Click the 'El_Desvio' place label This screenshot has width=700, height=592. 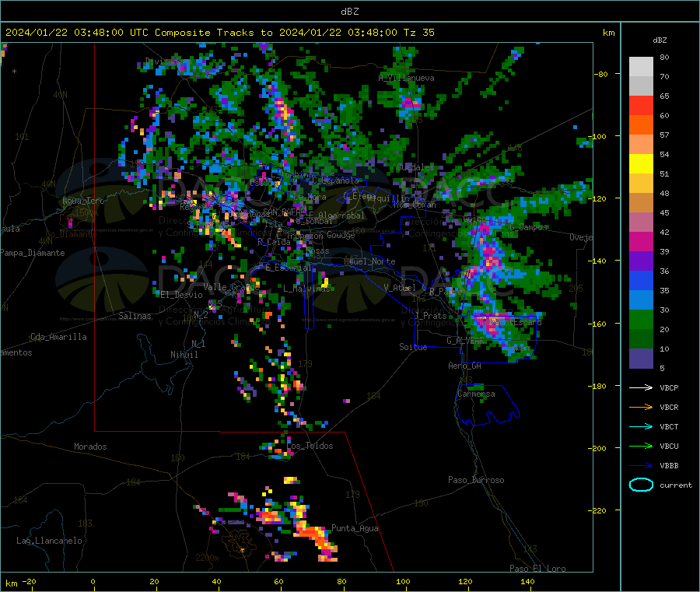[182, 295]
